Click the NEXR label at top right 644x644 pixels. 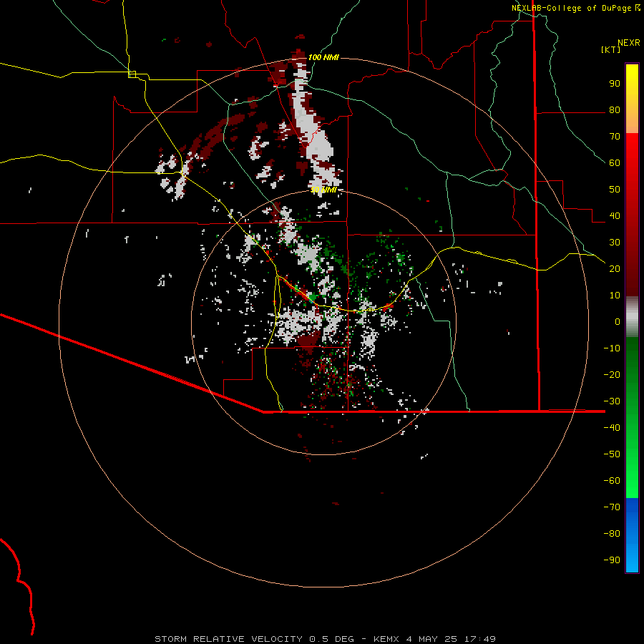(629, 43)
